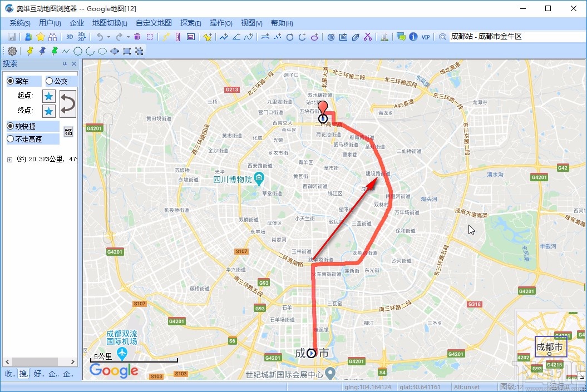Select the add polyline track tool
Viewport: 587px width, 392px height.
(x=224, y=37)
